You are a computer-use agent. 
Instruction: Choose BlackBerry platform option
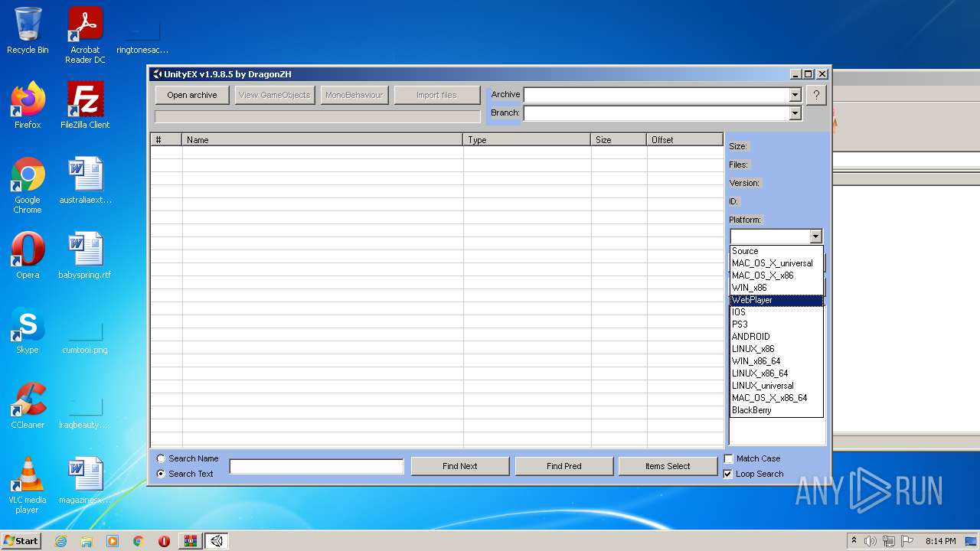pos(776,410)
